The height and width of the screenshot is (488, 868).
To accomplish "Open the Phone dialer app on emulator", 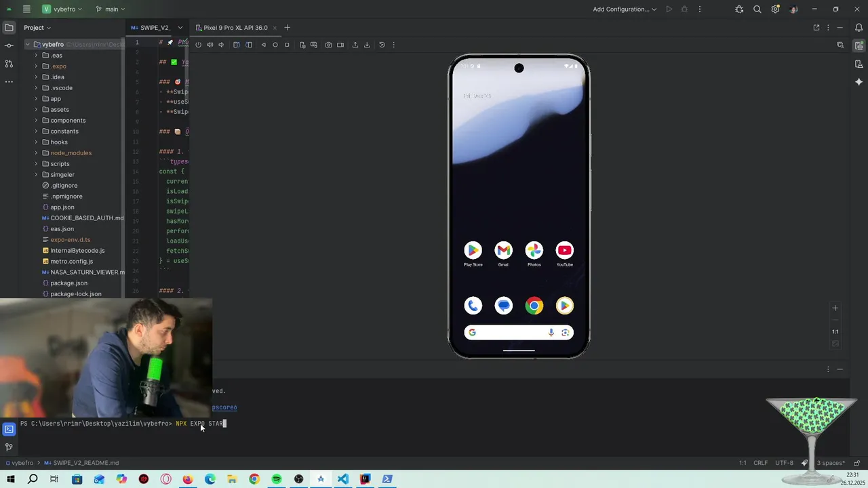I will 473,306.
